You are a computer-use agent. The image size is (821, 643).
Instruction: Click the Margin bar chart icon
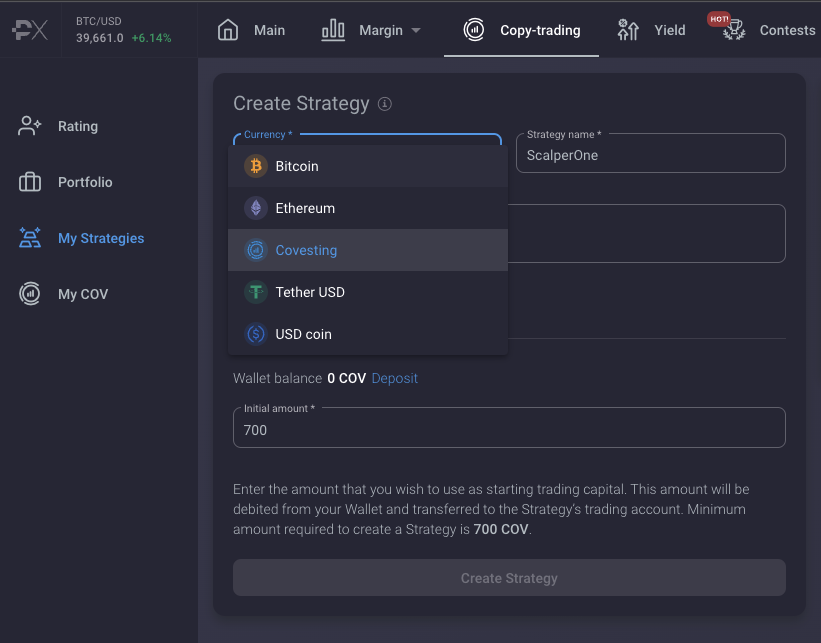[x=333, y=30]
